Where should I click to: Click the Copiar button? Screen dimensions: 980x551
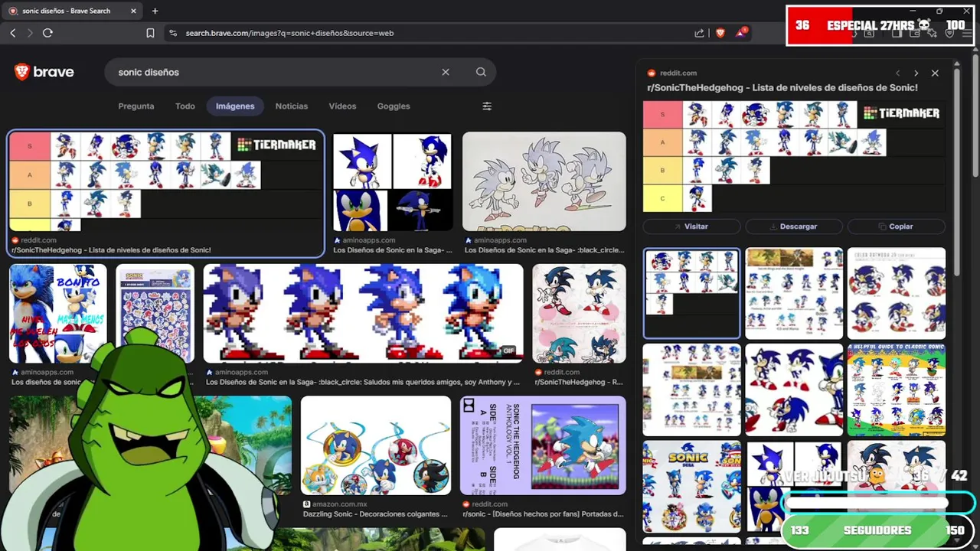pyautogui.click(x=897, y=227)
